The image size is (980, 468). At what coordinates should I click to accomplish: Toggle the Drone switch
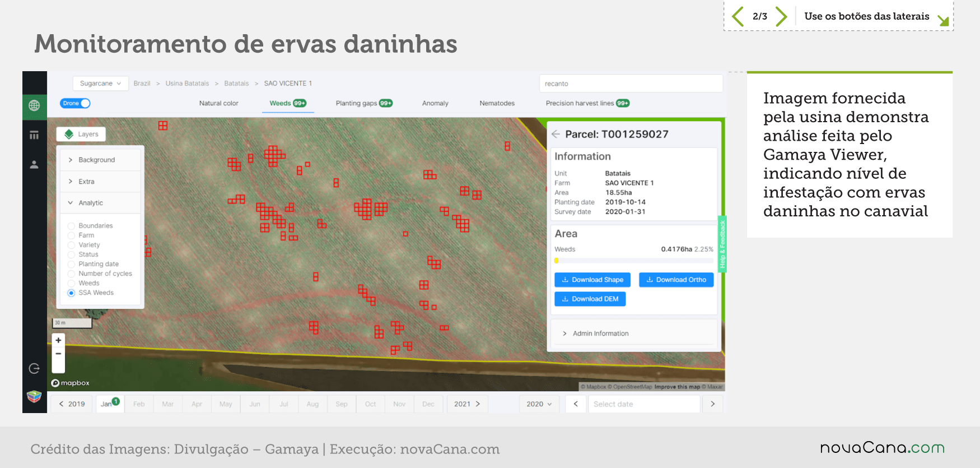coord(75,103)
